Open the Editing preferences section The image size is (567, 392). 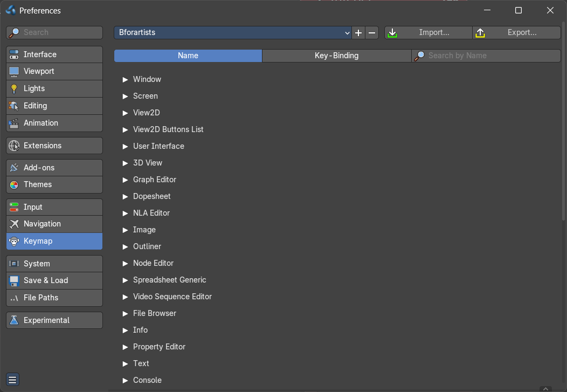[x=54, y=106]
